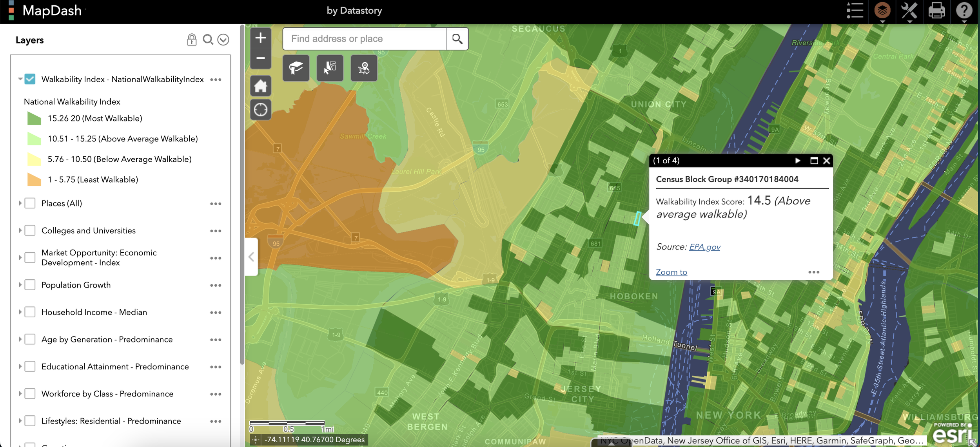Click the layers lock icon
980x447 pixels.
click(x=192, y=40)
